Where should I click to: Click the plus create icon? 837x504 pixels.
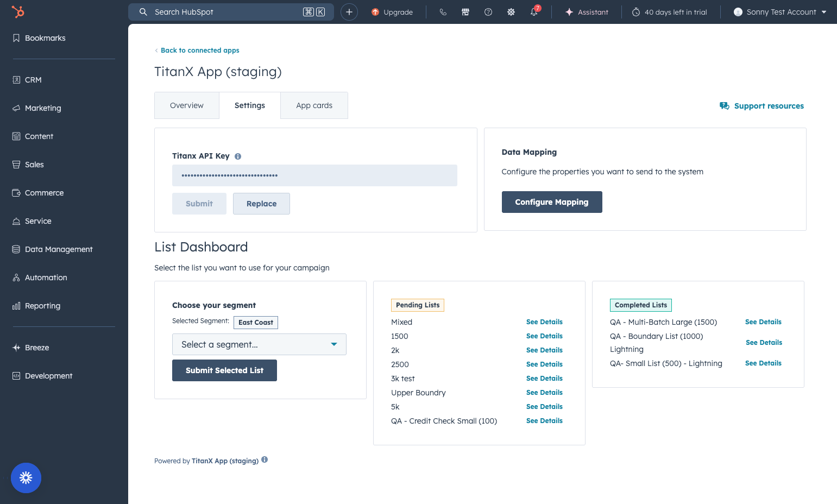349,12
